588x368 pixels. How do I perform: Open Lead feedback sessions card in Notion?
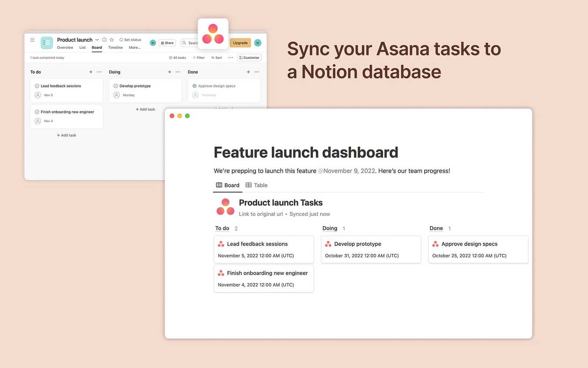264,249
